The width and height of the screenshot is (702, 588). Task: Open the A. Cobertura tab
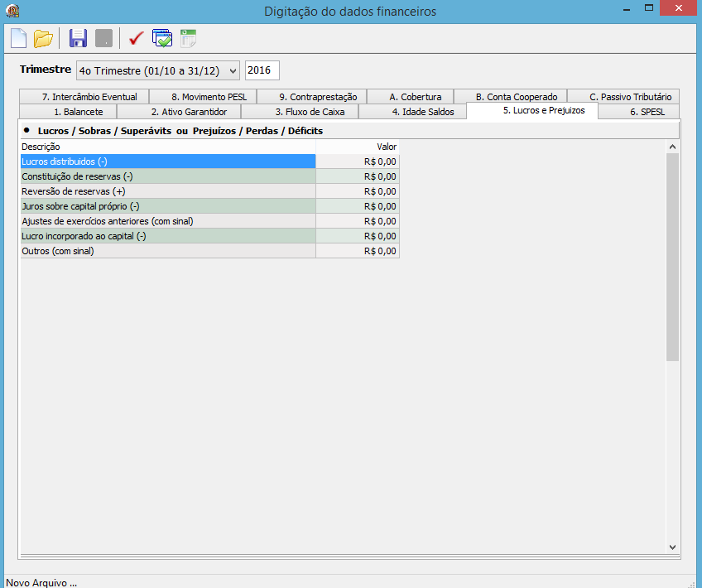coord(411,97)
